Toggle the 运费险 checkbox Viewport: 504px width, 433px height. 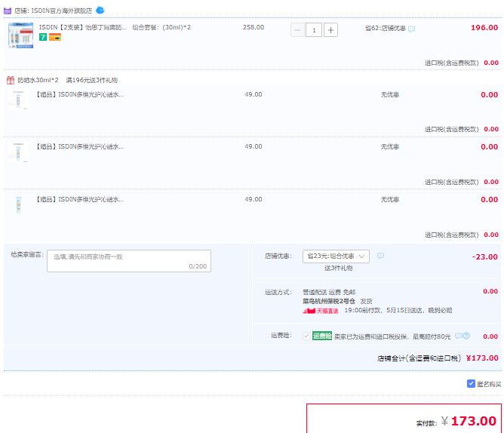(306, 336)
